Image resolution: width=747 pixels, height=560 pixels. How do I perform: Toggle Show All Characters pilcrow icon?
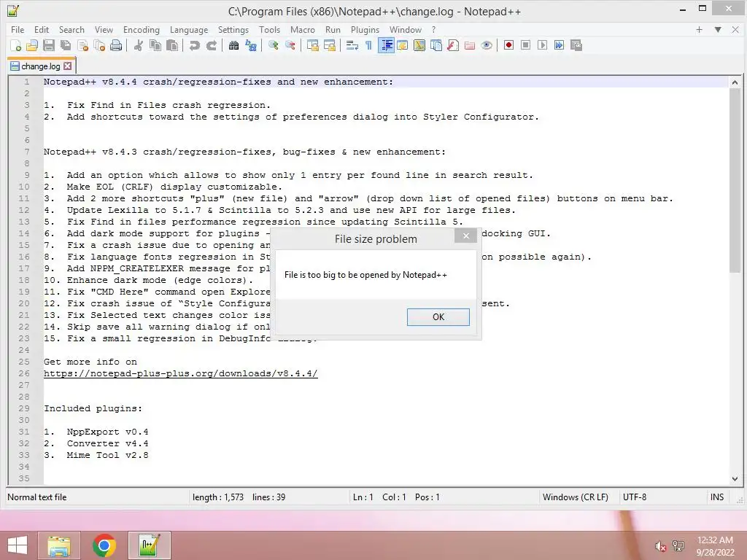[x=368, y=45]
